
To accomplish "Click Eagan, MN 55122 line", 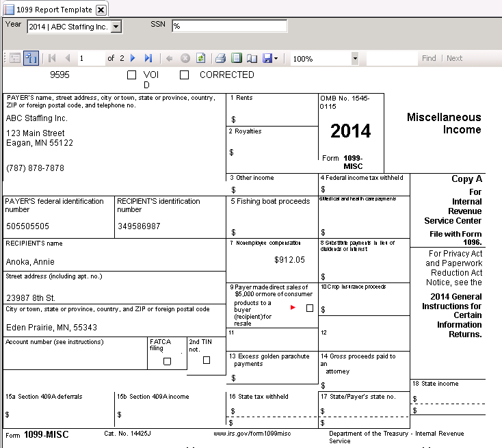I will click(40, 143).
